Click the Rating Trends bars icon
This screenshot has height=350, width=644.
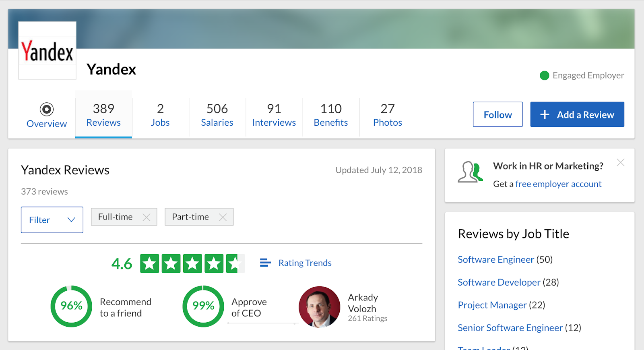(x=265, y=263)
